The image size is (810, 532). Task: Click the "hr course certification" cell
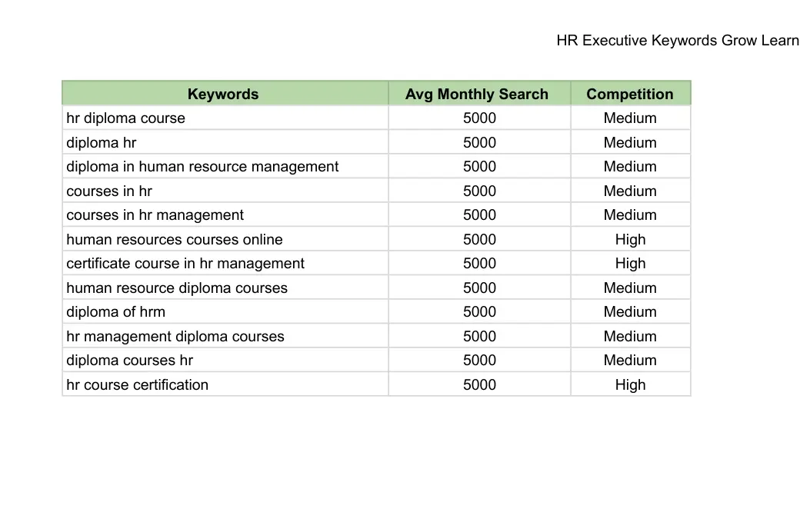pos(137,385)
